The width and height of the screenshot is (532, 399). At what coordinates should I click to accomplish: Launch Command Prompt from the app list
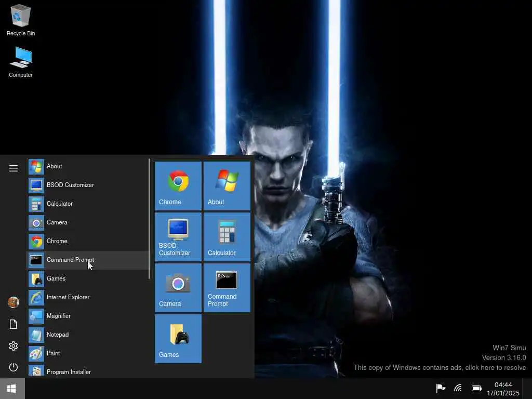87,260
